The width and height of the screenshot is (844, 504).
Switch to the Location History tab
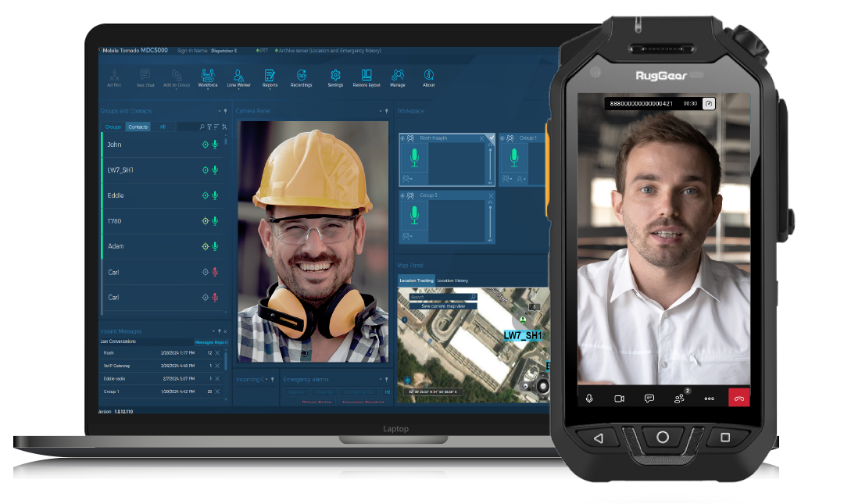452,281
